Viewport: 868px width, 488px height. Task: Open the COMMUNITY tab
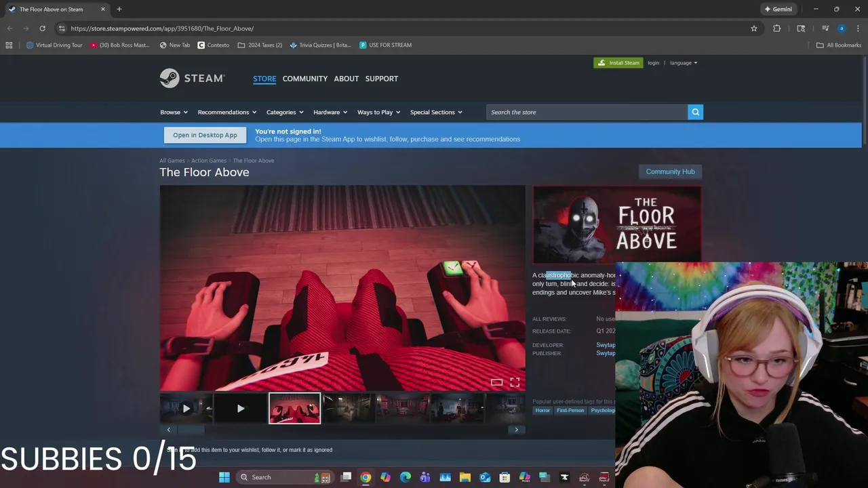pyautogui.click(x=305, y=79)
